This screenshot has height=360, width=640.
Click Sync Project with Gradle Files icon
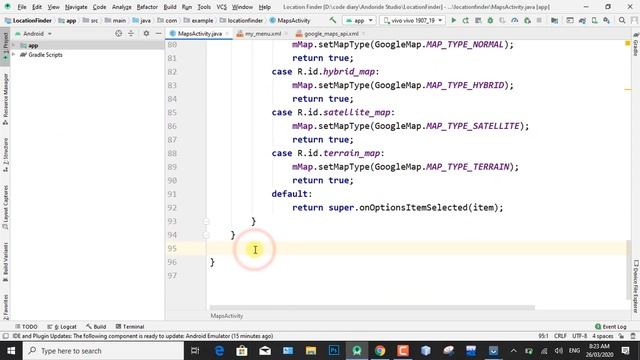pyautogui.click(x=582, y=20)
